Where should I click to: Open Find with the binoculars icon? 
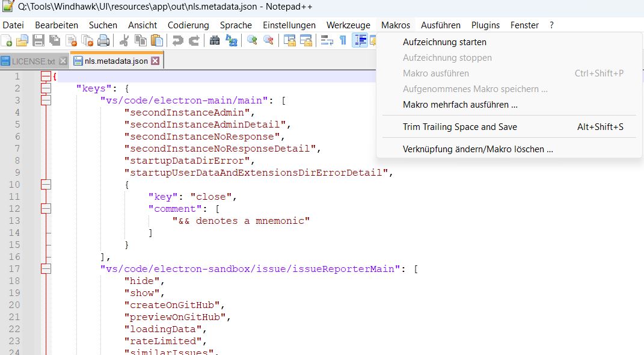(x=215, y=40)
